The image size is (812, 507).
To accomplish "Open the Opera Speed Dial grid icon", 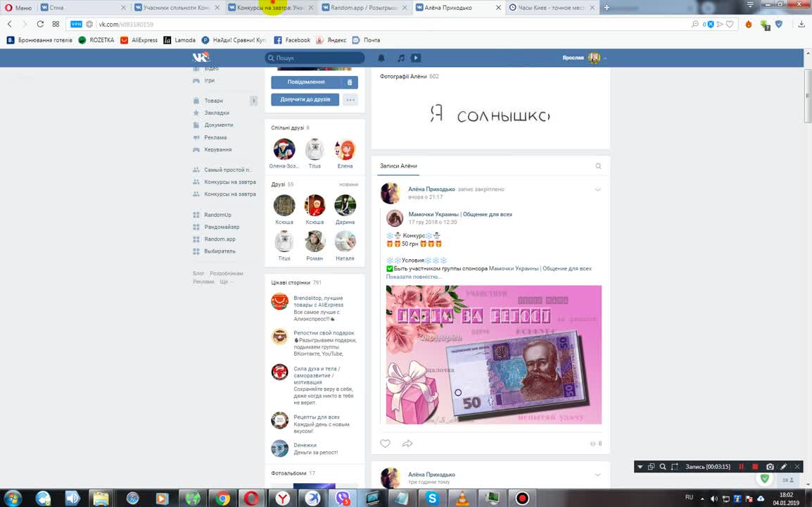I will [x=56, y=24].
